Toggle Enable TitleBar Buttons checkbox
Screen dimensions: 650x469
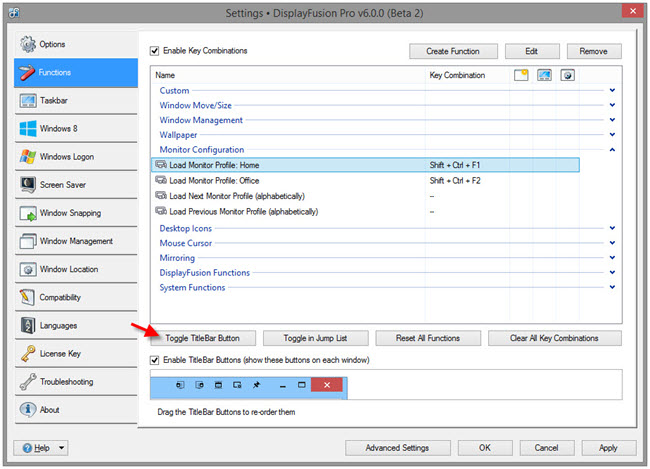[155, 360]
